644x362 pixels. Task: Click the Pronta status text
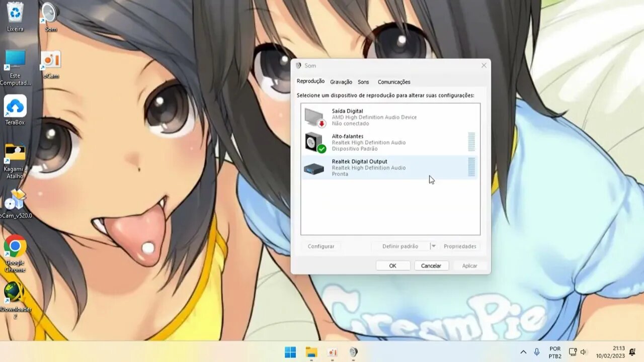(340, 174)
